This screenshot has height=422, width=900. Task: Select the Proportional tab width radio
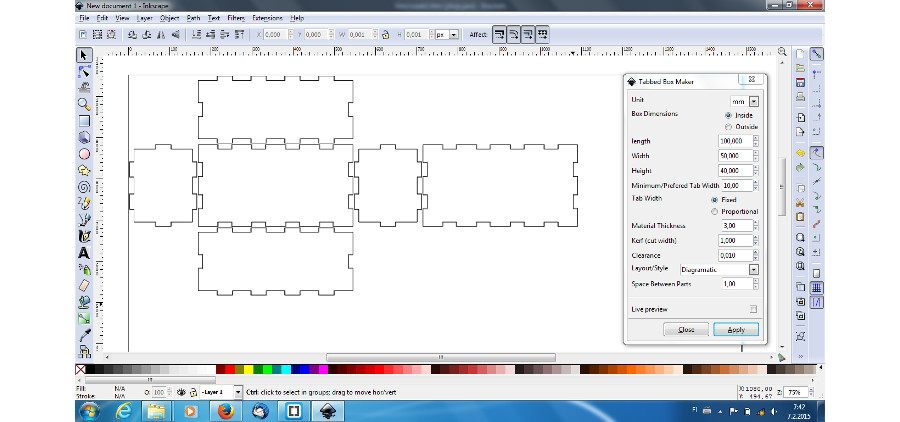(715, 212)
